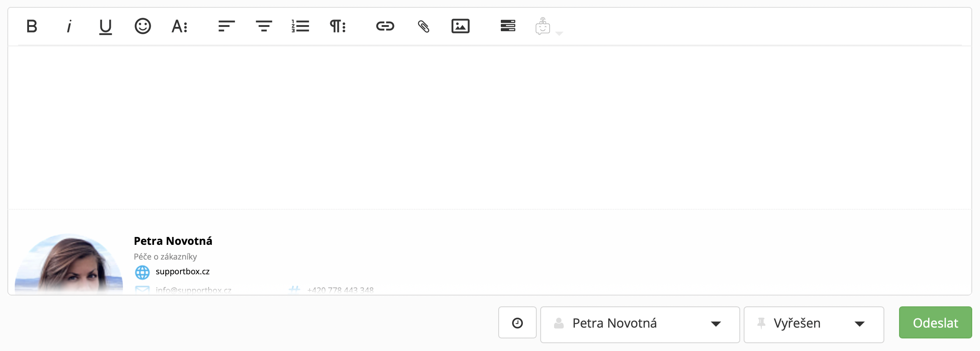The height and width of the screenshot is (351, 980).
Task: Open text alignment options
Action: (226, 26)
